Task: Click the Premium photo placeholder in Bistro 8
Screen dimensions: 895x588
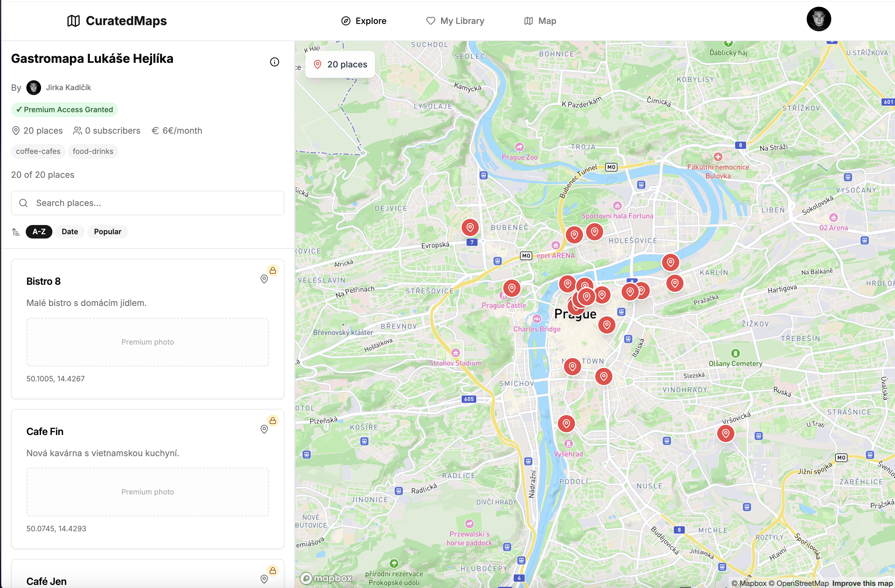Action: (148, 342)
